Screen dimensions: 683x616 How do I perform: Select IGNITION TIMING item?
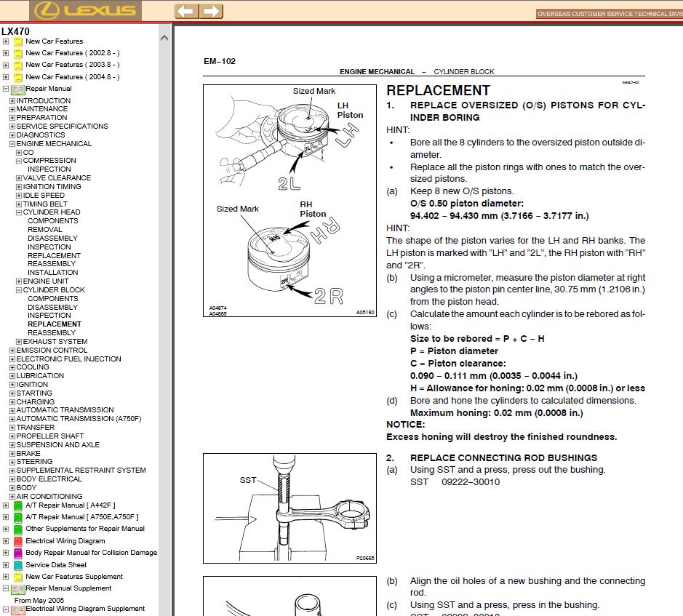pyautogui.click(x=52, y=186)
